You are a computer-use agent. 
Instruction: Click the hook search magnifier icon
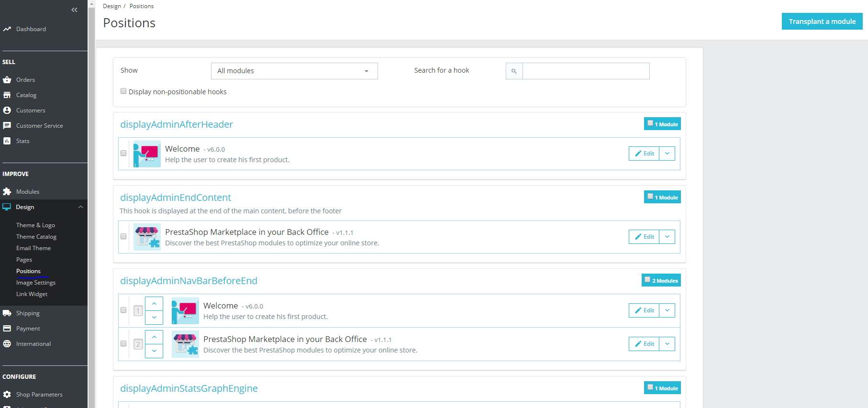514,71
